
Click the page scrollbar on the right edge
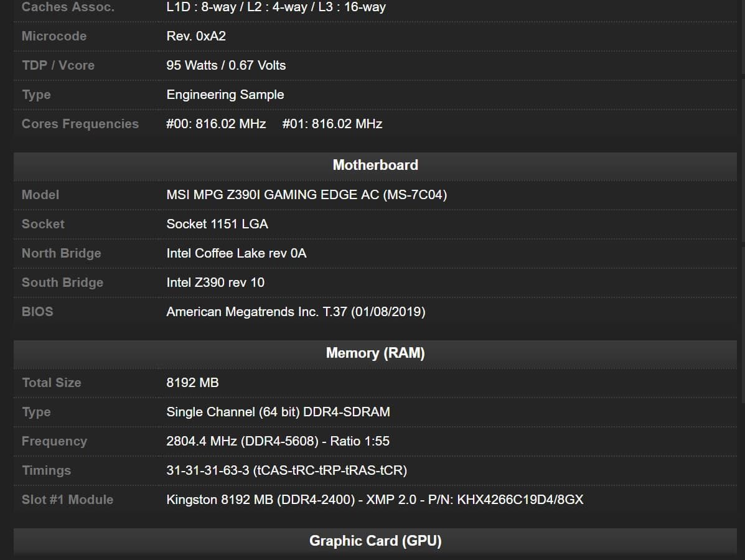pos(741,280)
